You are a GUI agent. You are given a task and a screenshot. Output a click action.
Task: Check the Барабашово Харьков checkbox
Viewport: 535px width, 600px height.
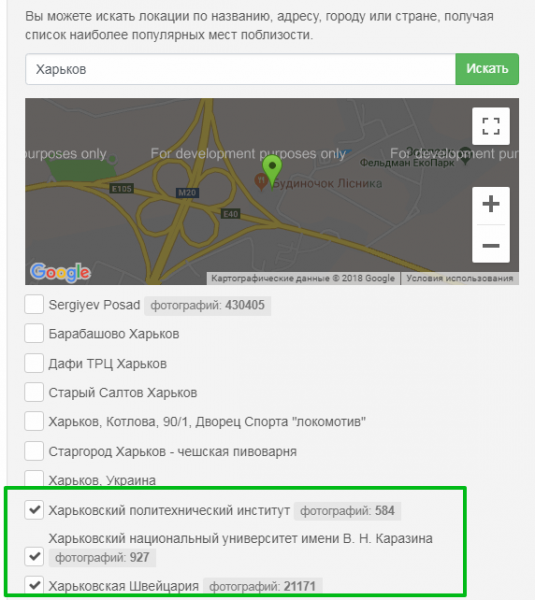tap(34, 334)
